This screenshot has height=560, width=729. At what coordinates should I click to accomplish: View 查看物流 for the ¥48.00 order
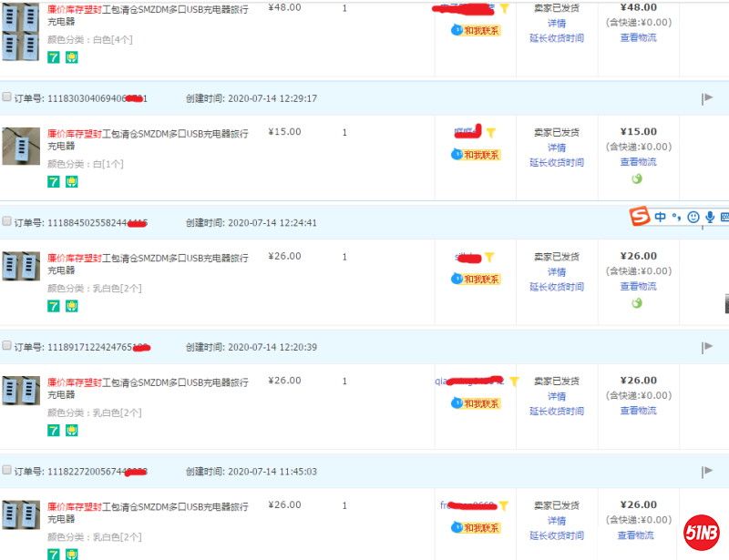pyautogui.click(x=637, y=38)
